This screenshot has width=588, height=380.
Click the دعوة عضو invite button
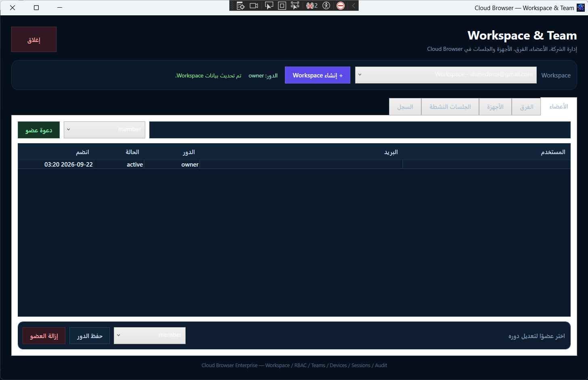click(39, 130)
